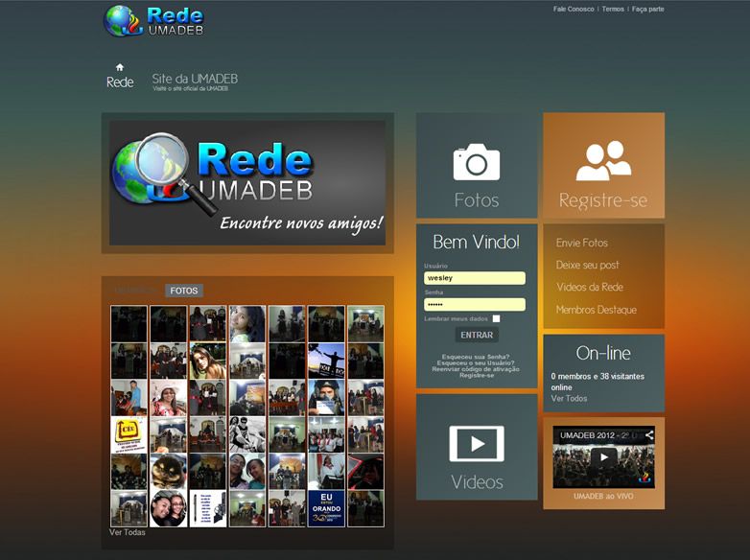Open the 'Site da UMADEB' navigation item
This screenshot has height=560, width=750.
pyautogui.click(x=195, y=79)
